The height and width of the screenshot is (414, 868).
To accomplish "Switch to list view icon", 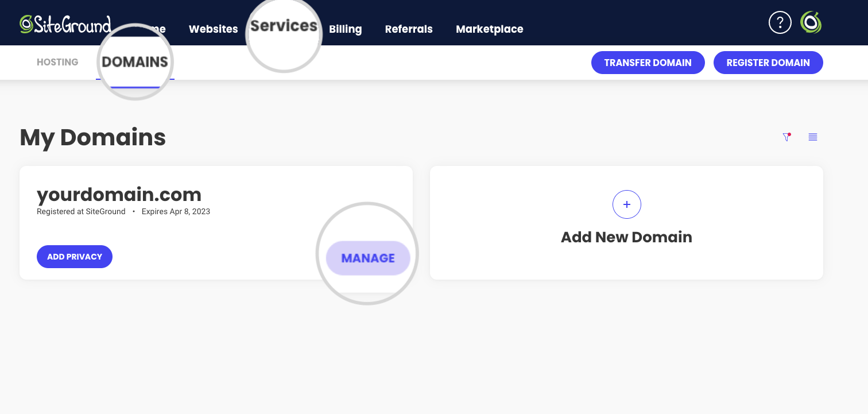I will [x=813, y=137].
